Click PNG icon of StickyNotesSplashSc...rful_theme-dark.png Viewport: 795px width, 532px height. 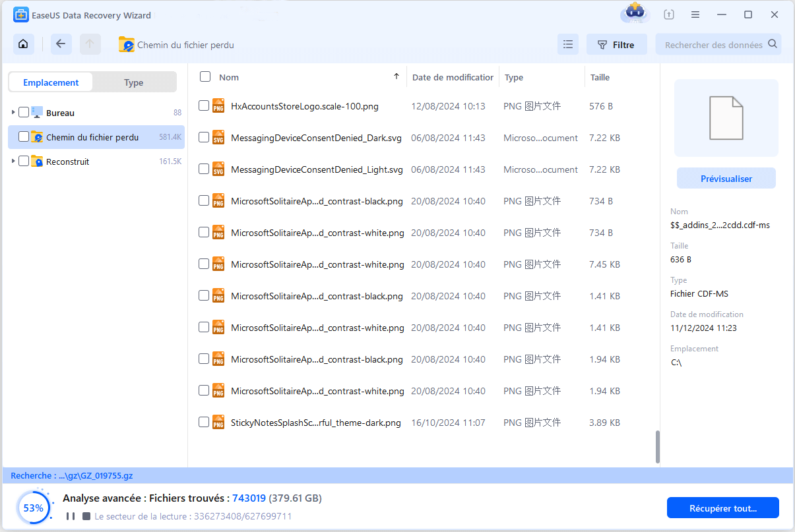click(x=218, y=423)
